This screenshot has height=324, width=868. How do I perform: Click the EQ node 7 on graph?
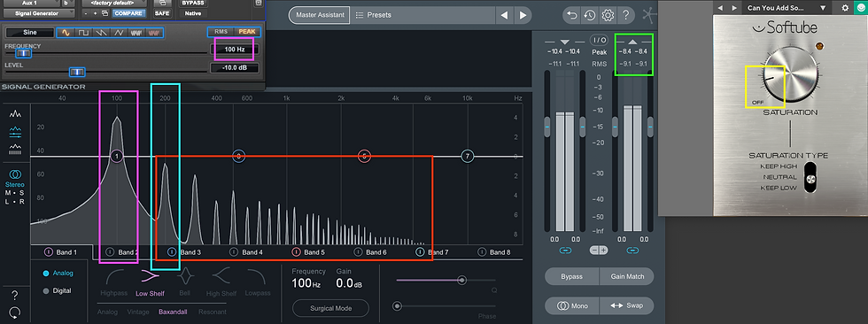tap(468, 157)
